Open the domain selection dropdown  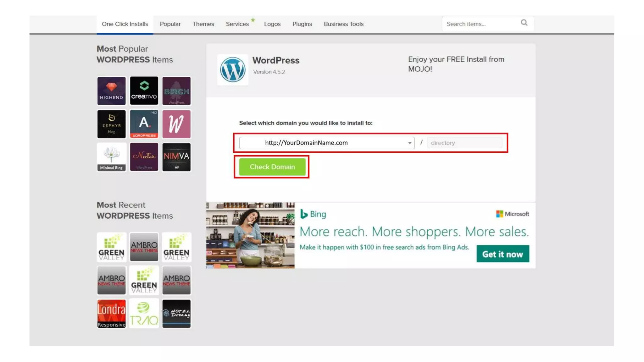pyautogui.click(x=327, y=143)
